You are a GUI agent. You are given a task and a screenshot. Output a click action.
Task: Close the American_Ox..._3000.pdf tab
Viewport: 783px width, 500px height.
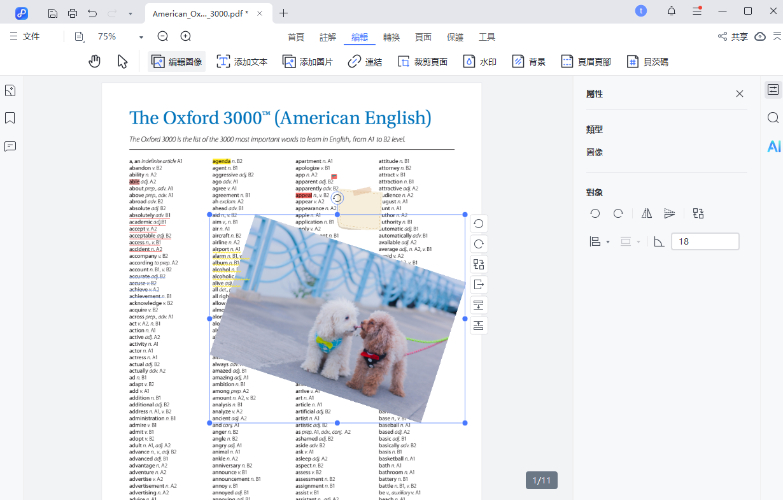[260, 13]
